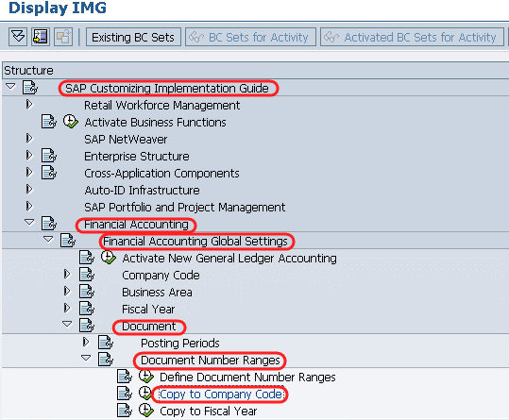Click Copy to Company Code link
509x420 pixels.
tap(221, 395)
